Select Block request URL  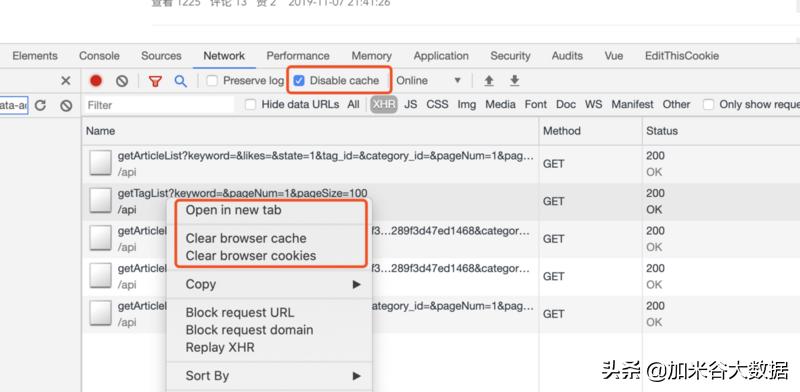pyautogui.click(x=240, y=312)
